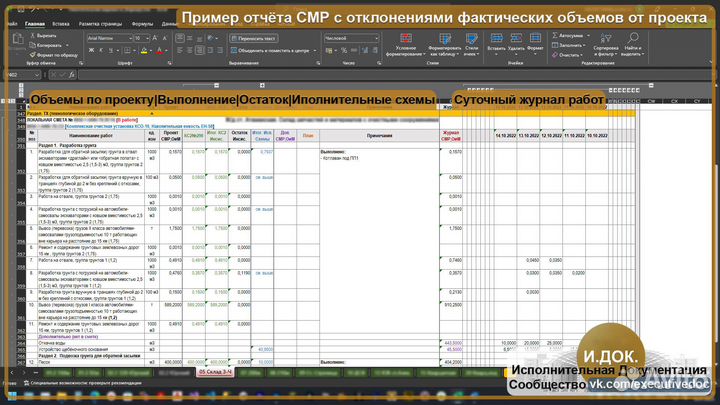Toggle Переносить текст wrap button
The image size is (720, 405).
254,39
